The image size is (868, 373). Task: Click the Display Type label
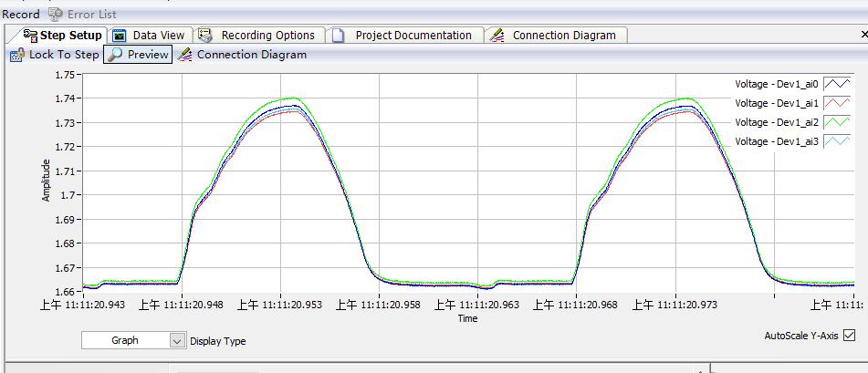pyautogui.click(x=217, y=341)
